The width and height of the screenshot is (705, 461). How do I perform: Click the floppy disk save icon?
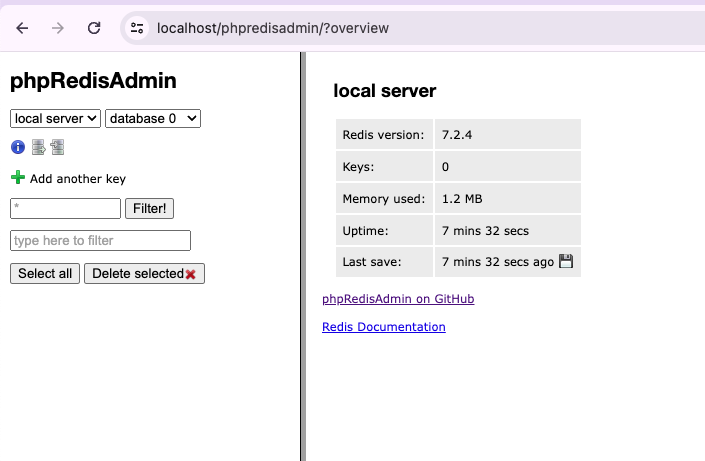tap(566, 261)
